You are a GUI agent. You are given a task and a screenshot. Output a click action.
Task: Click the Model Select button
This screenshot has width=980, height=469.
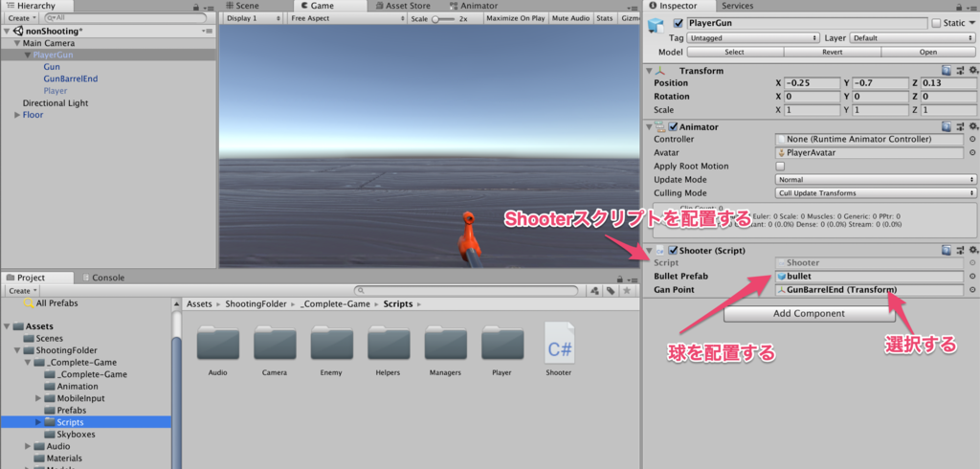point(734,52)
